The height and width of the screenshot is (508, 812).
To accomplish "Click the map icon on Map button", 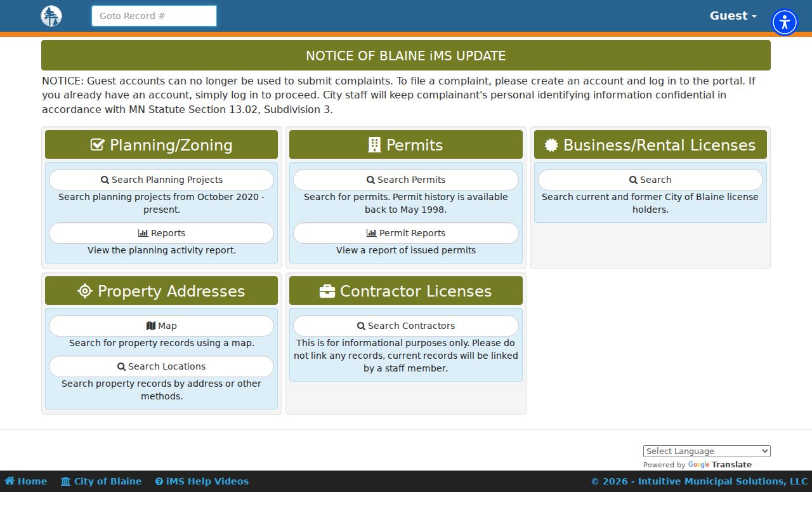I will (x=150, y=326).
